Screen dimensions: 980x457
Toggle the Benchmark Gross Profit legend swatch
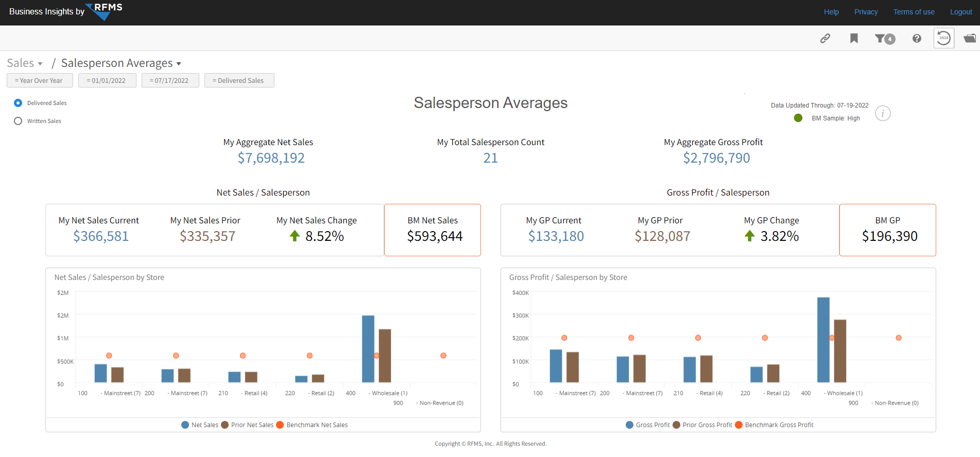click(x=738, y=425)
